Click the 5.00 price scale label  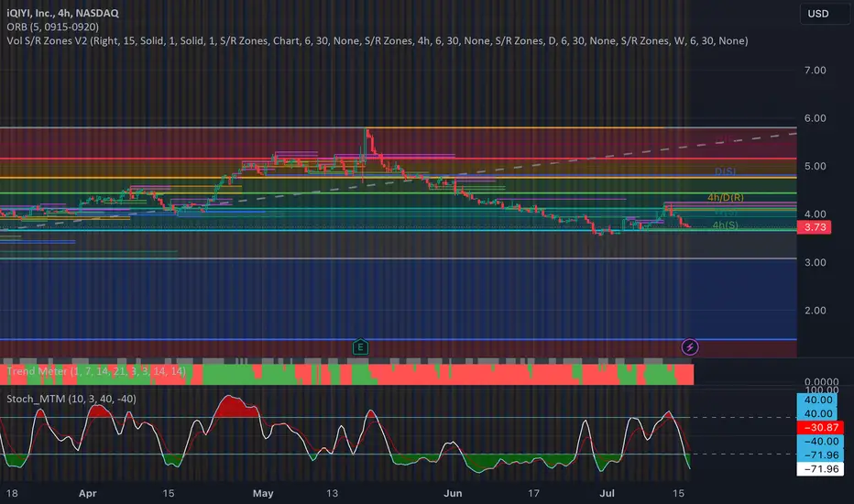(x=815, y=166)
